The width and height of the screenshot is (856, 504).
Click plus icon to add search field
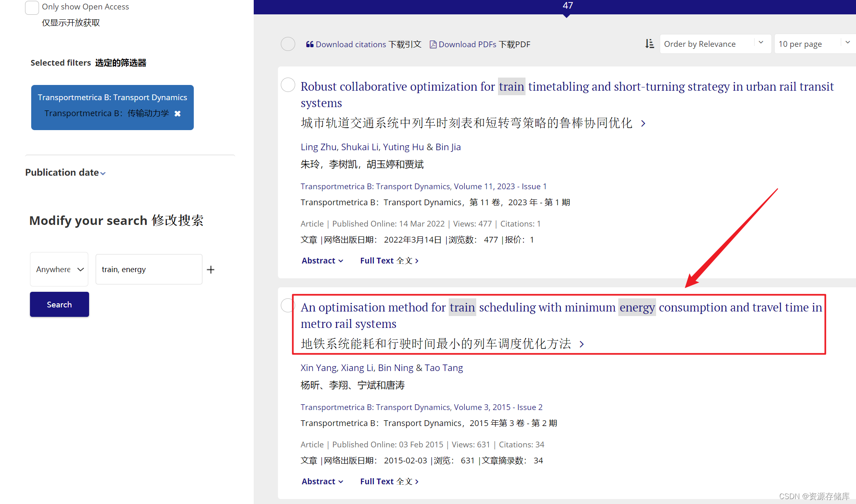(211, 270)
